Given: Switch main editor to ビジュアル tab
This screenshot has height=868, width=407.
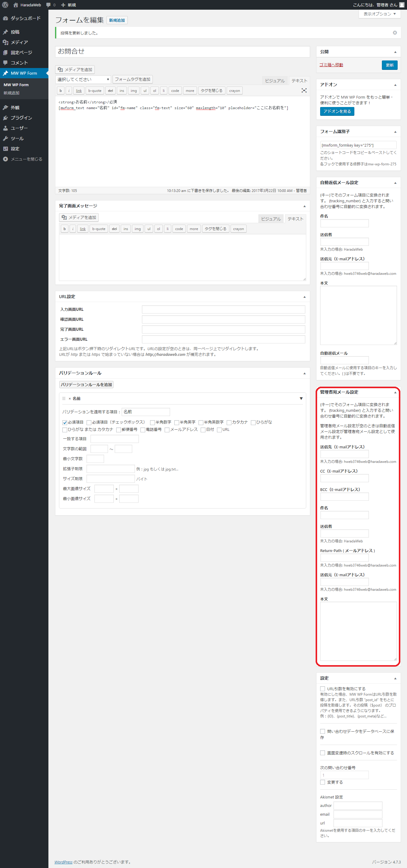Looking at the screenshot, I should pyautogui.click(x=274, y=80).
